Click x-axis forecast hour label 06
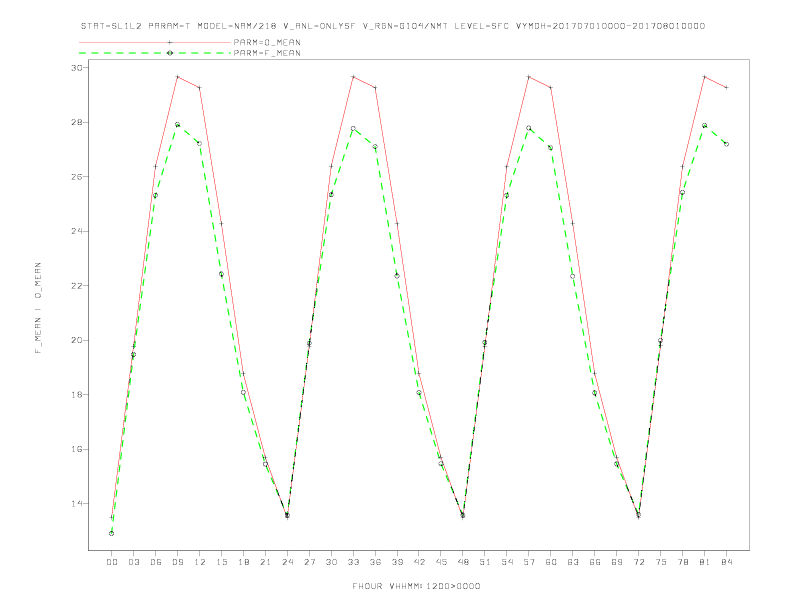Screen dimensions: 792x612 (156, 562)
